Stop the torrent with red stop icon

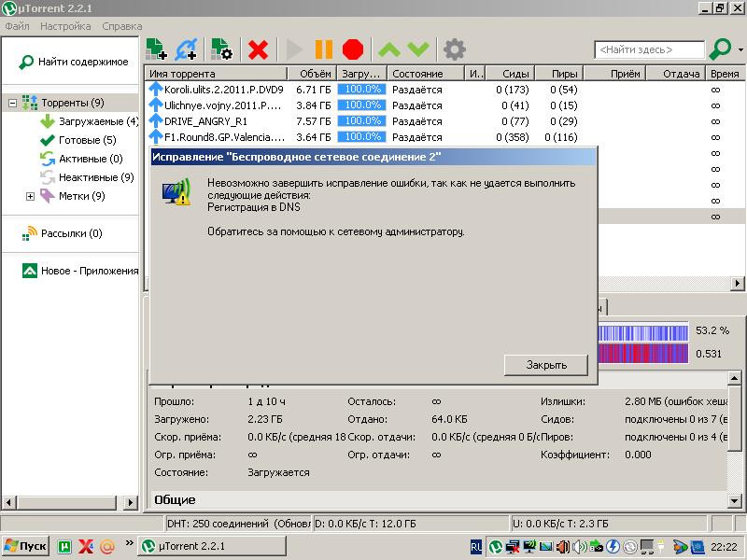[353, 49]
